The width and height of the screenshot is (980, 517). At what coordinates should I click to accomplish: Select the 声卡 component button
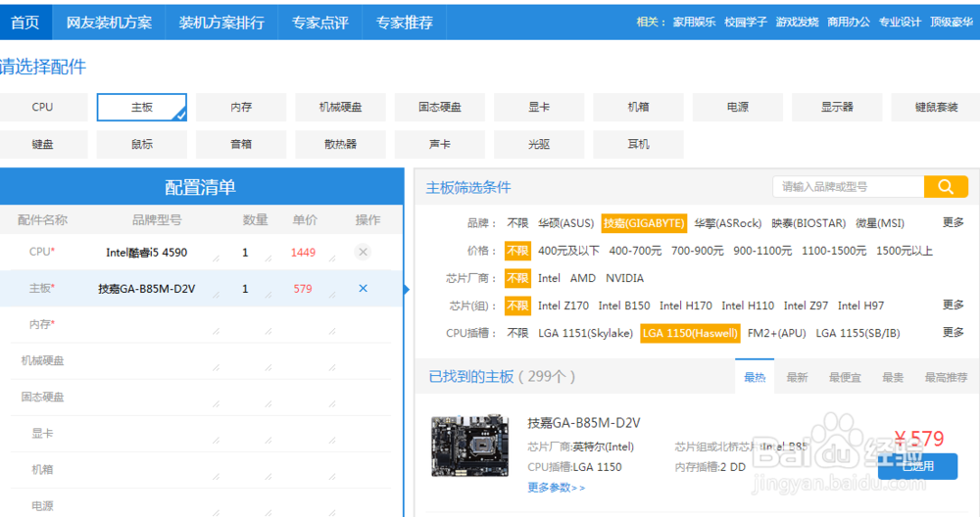[440, 144]
